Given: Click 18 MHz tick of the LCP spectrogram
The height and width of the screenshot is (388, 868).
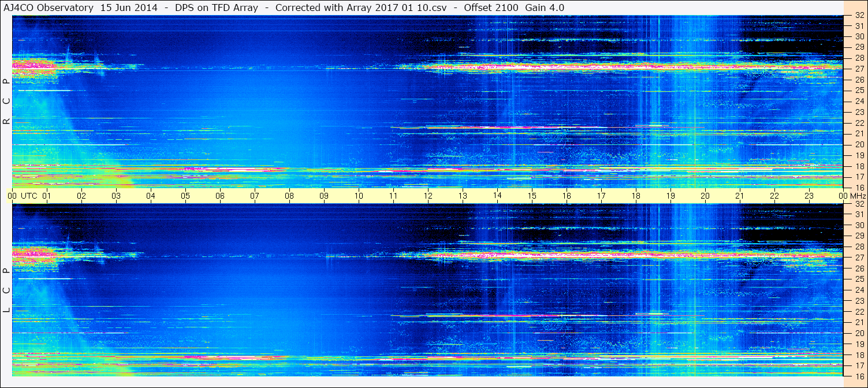Looking at the screenshot, I should tap(859, 355).
